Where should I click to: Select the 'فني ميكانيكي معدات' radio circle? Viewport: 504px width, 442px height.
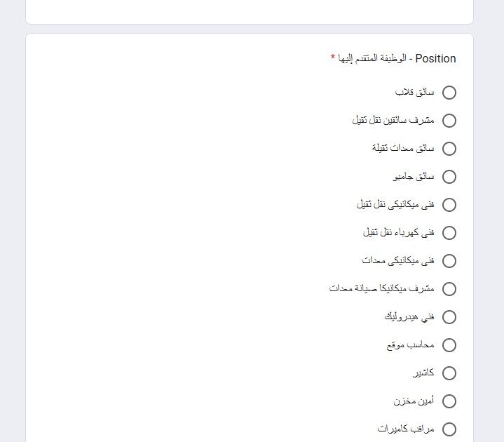tap(449, 261)
